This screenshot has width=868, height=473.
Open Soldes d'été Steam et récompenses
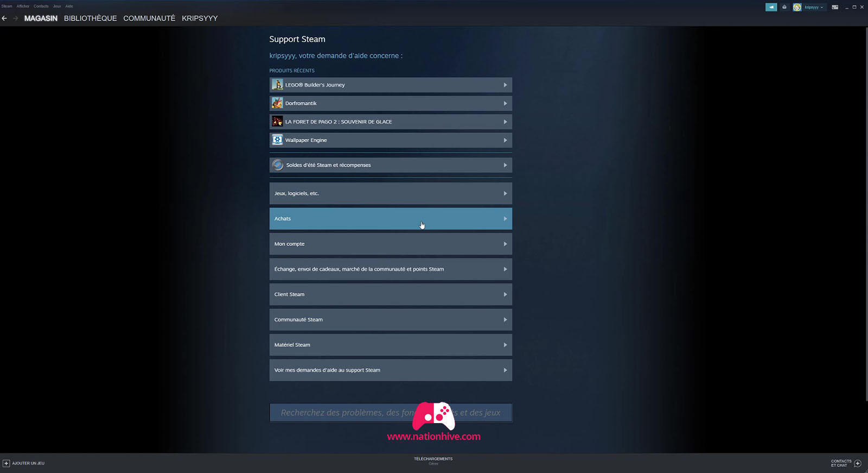coord(391,165)
